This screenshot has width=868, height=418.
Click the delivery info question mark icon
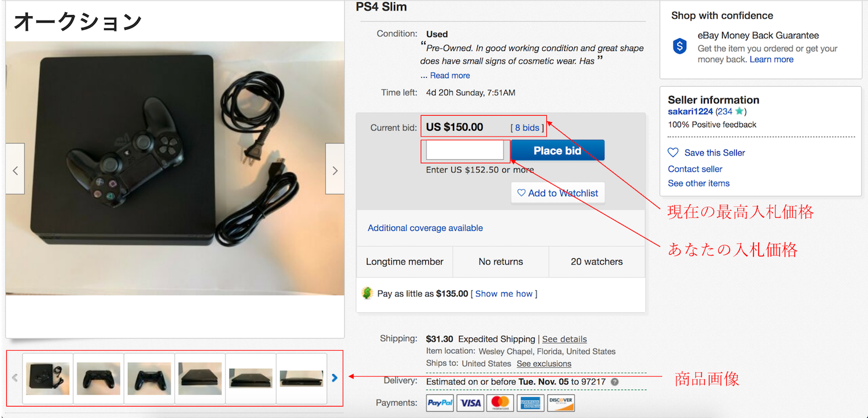(x=615, y=382)
